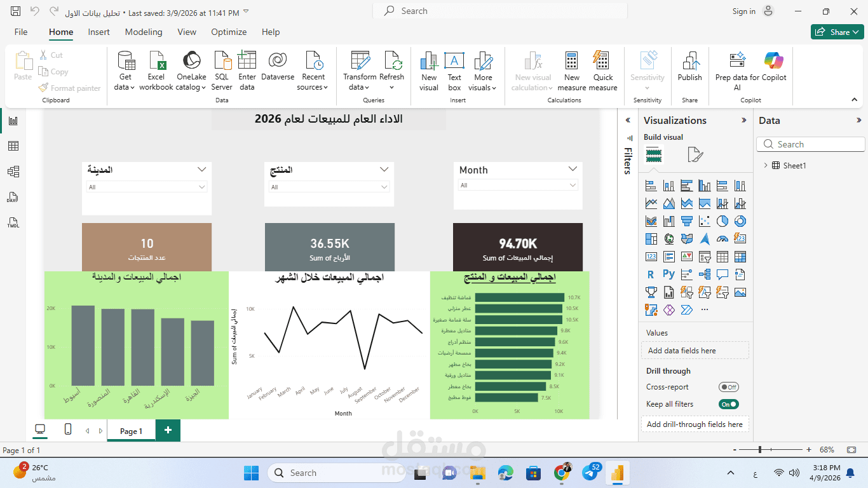The width and height of the screenshot is (868, 488).
Task: Expand the Sheet1 table fields
Action: [x=766, y=166]
